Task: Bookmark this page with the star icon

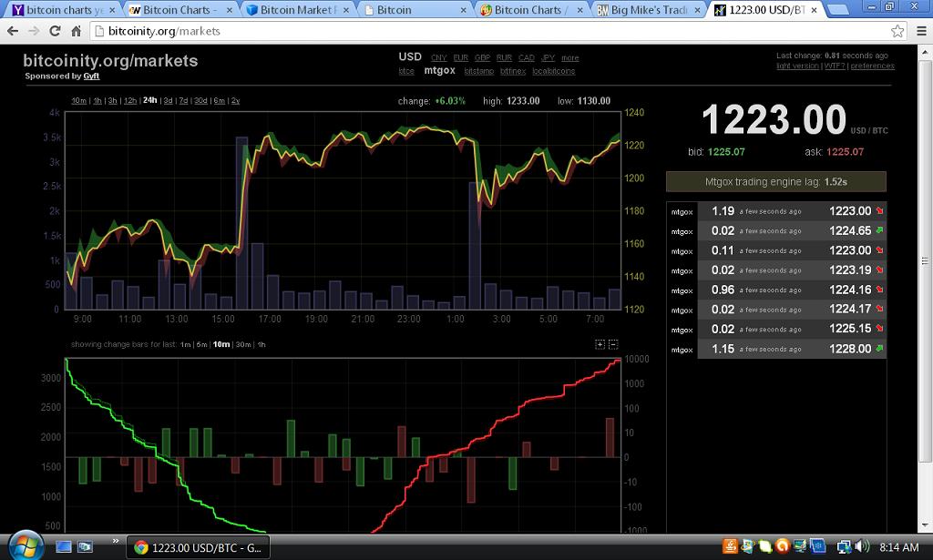Action: coord(897,31)
